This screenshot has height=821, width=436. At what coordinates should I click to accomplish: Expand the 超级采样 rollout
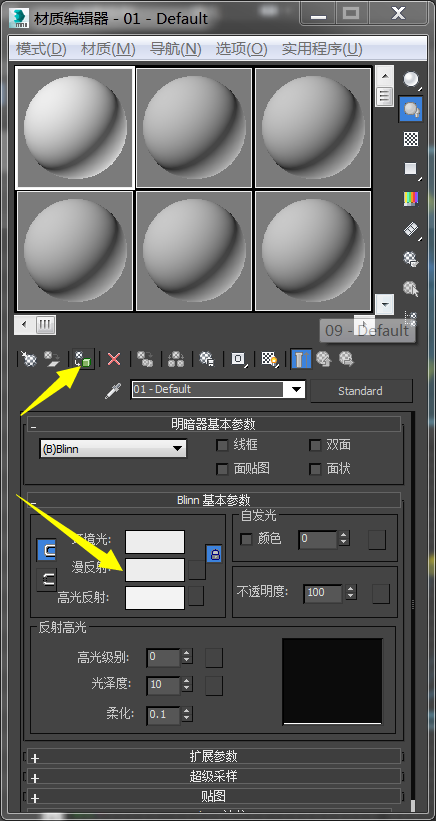coord(214,776)
